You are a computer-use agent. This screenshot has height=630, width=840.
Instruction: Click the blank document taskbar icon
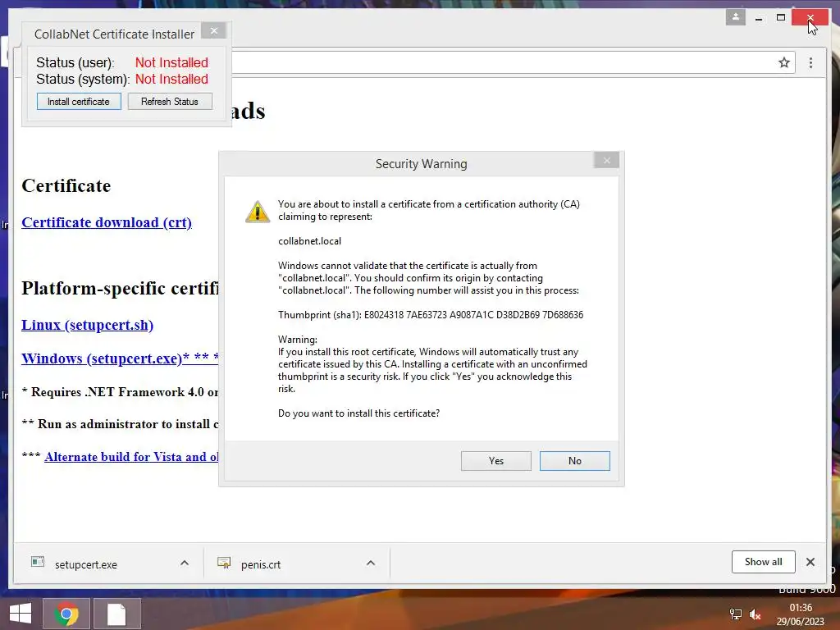(116, 614)
